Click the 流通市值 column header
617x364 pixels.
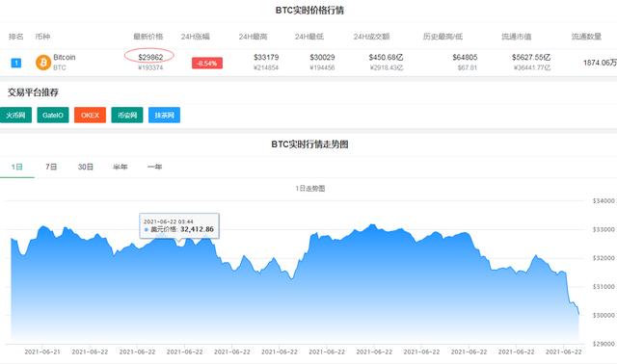[x=517, y=37]
